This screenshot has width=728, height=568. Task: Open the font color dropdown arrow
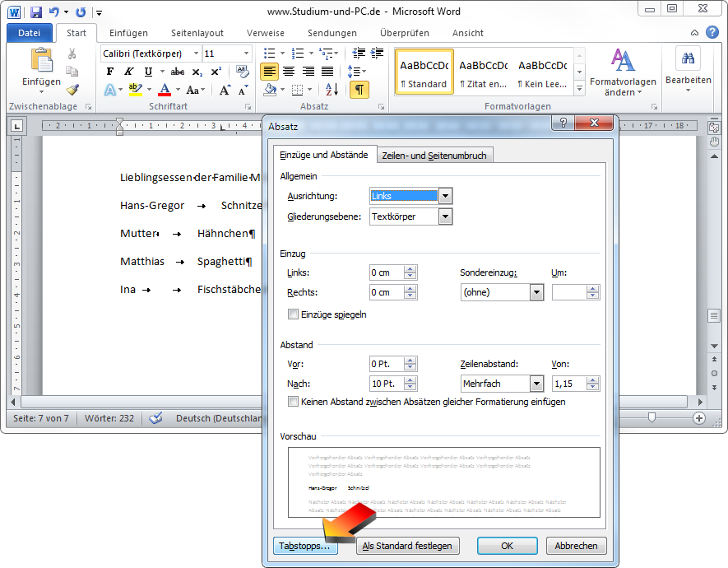click(x=178, y=90)
